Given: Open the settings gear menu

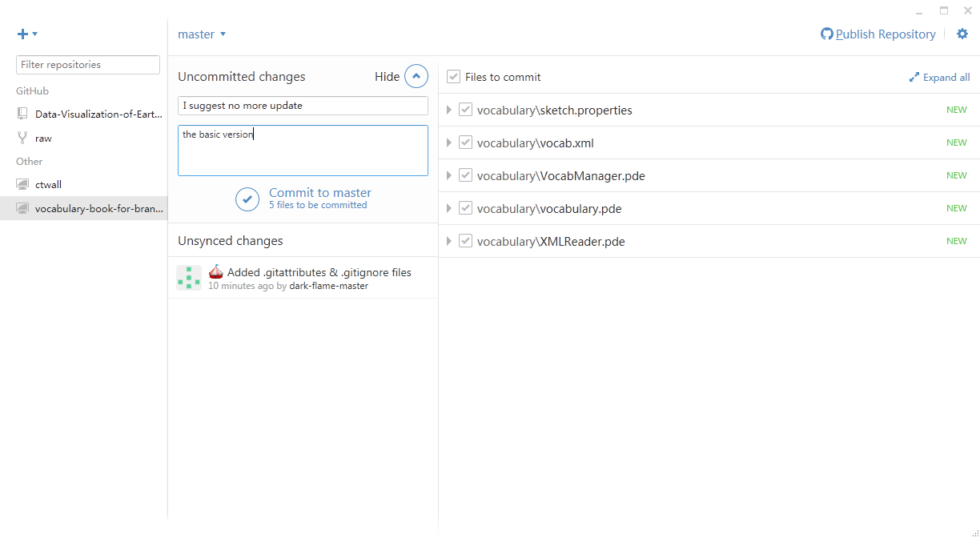Looking at the screenshot, I should pyautogui.click(x=962, y=34).
